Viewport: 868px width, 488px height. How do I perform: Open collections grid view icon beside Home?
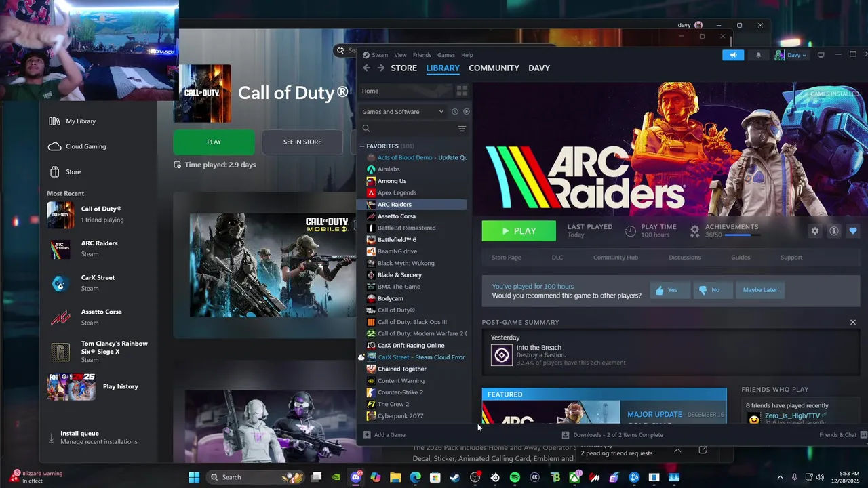pyautogui.click(x=462, y=91)
